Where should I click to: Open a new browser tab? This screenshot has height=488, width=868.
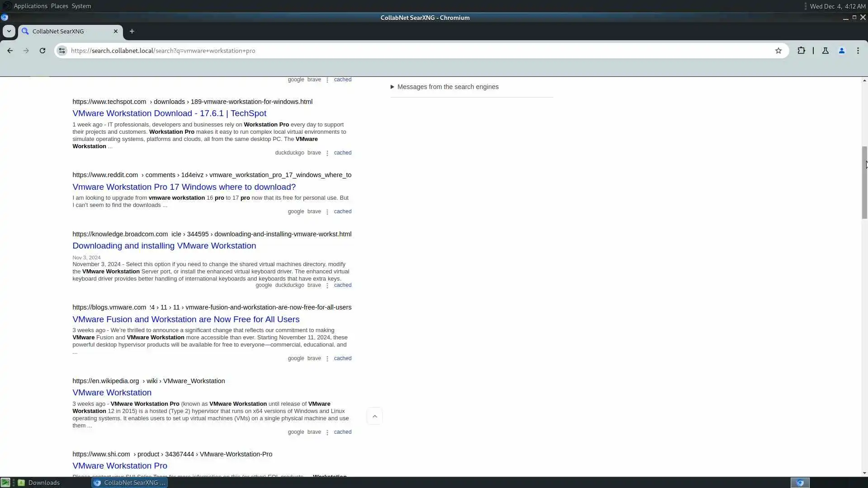[132, 31]
